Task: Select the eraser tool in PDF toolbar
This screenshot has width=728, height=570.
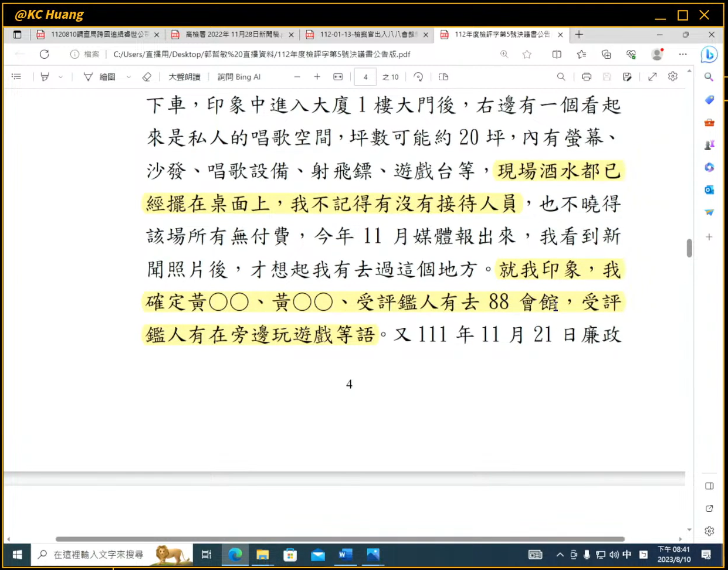Action: [x=147, y=77]
